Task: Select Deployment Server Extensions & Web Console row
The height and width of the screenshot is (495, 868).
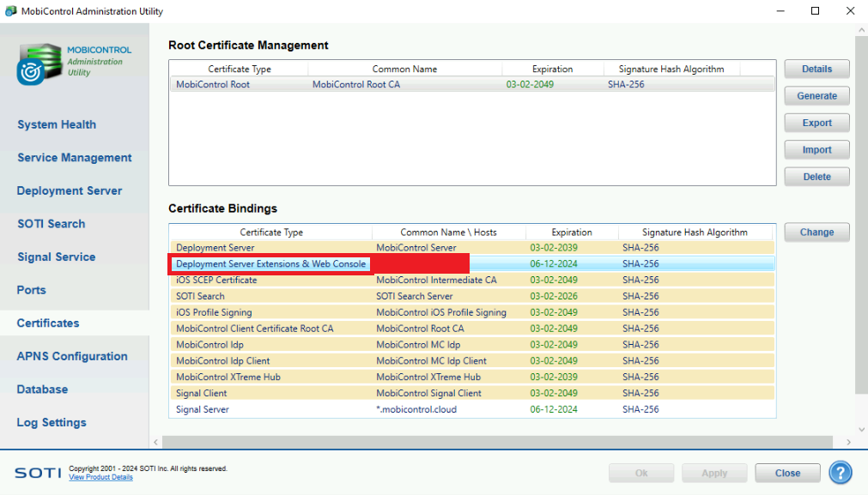Action: [x=472, y=264]
